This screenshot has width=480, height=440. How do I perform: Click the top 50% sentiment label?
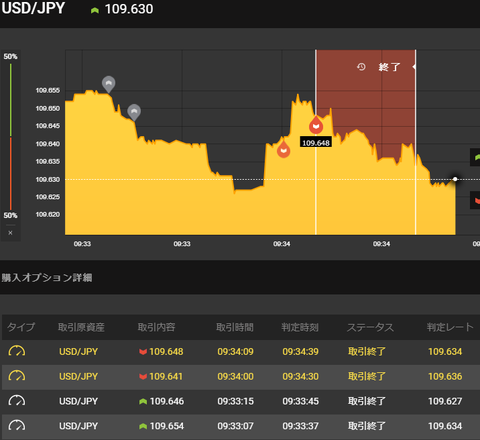pos(10,56)
